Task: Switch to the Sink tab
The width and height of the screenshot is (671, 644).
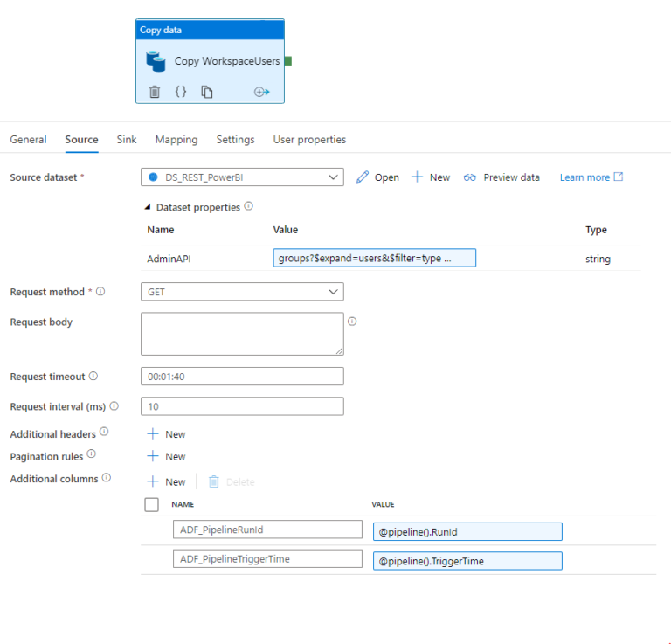Action: pos(127,140)
